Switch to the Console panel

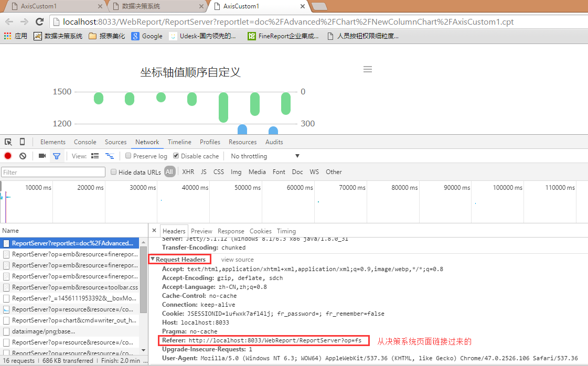[85, 142]
